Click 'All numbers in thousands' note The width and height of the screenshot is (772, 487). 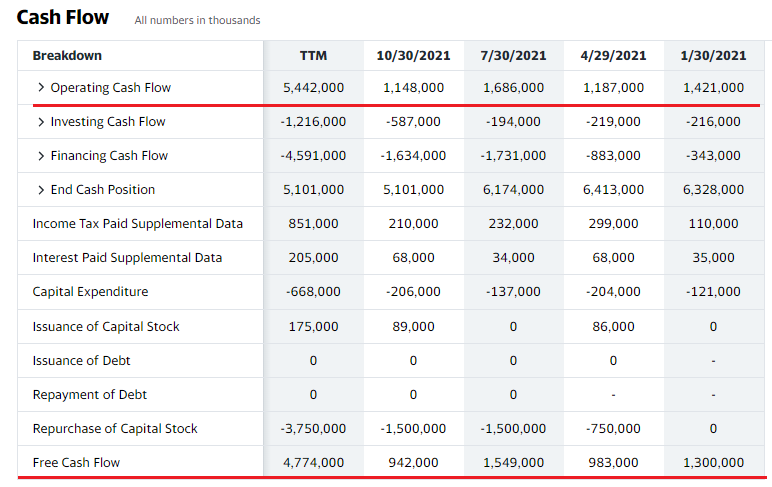pyautogui.click(x=197, y=20)
